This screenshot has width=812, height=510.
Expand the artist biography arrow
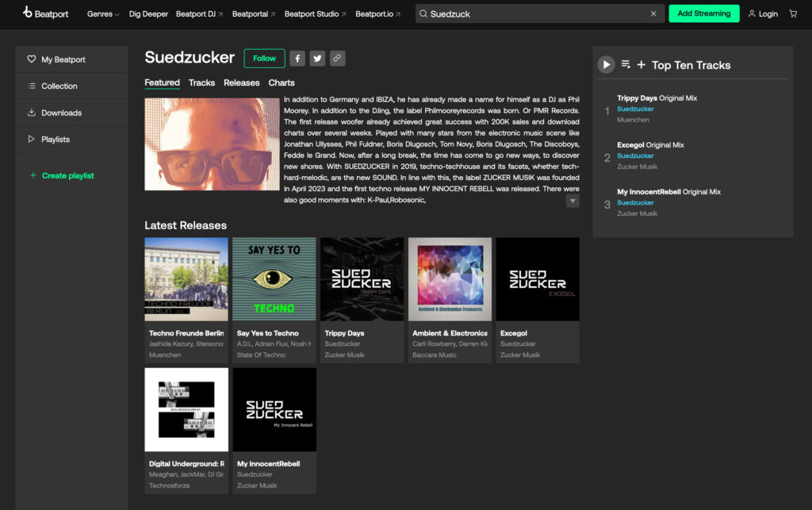[x=573, y=201]
